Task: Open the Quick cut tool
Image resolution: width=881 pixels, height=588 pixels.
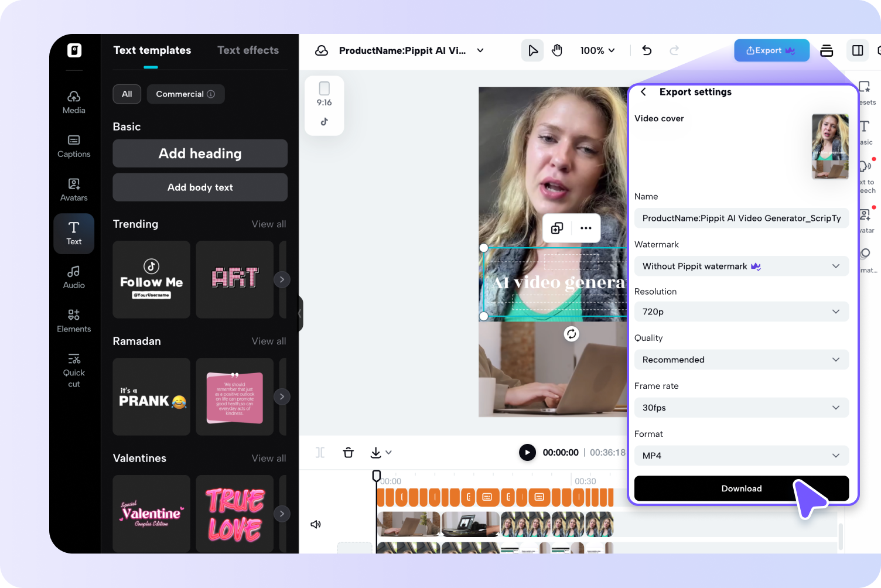Action: coord(74,370)
